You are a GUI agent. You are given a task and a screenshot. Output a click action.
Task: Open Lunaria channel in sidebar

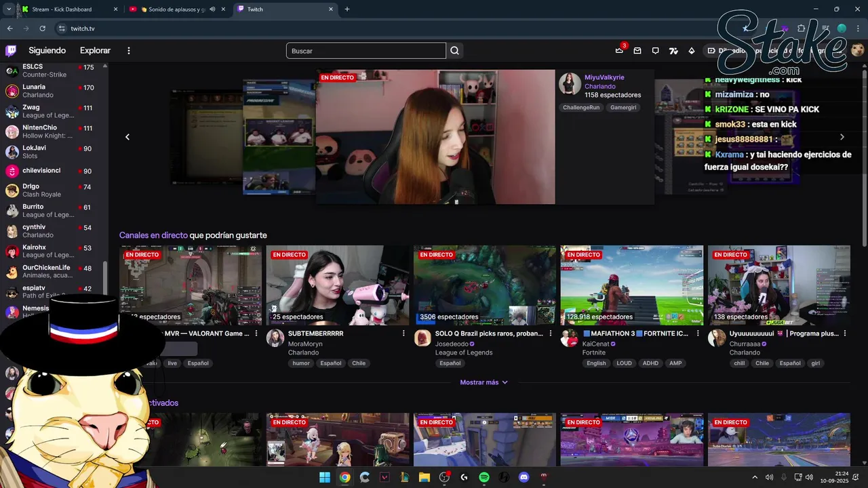[54, 91]
